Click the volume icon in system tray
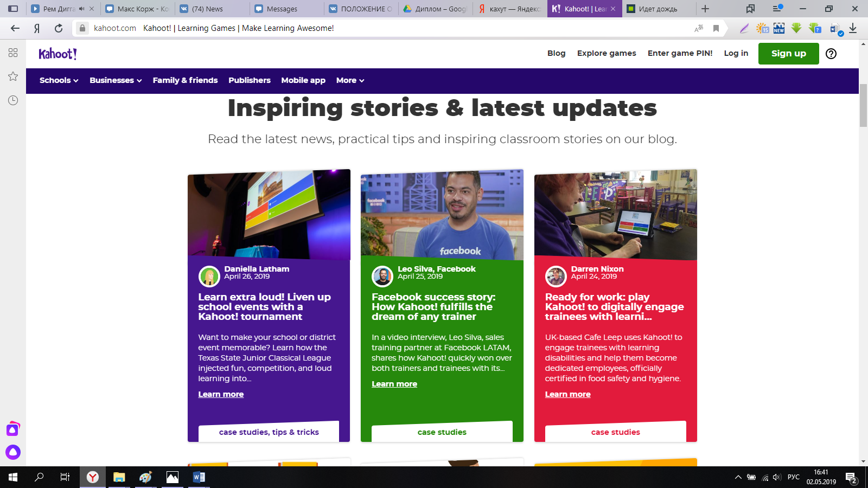Image resolution: width=868 pixels, height=488 pixels. (776, 477)
